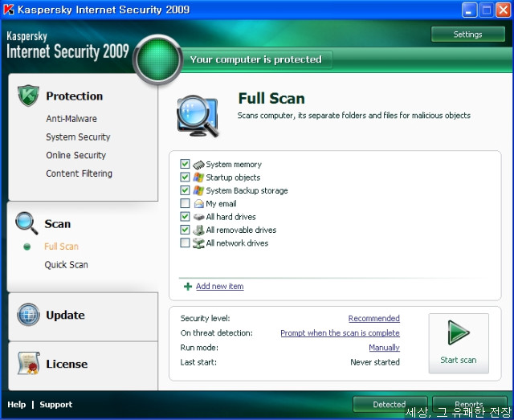The width and height of the screenshot is (514, 420).
Task: Click the green play arrow scan icon
Action: point(459,332)
